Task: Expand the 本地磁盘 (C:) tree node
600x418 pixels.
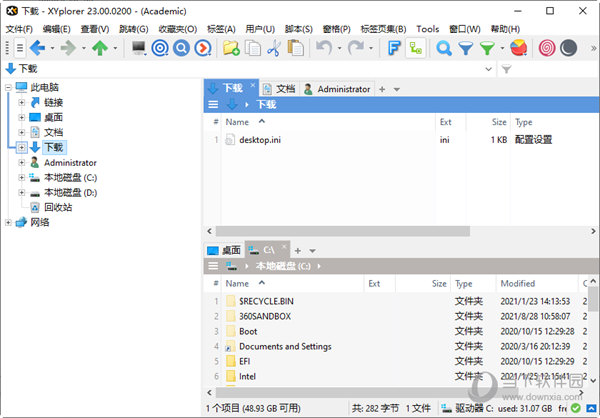Action: tap(22, 177)
